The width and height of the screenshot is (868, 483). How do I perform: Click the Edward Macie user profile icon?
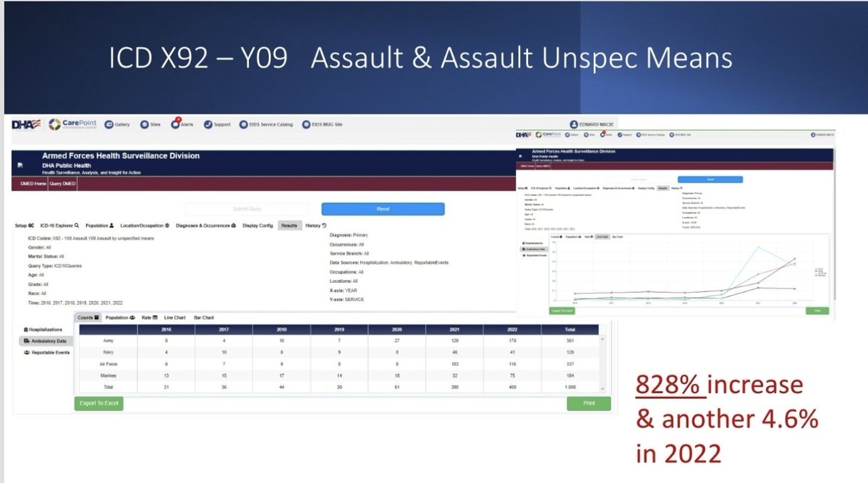pyautogui.click(x=575, y=124)
